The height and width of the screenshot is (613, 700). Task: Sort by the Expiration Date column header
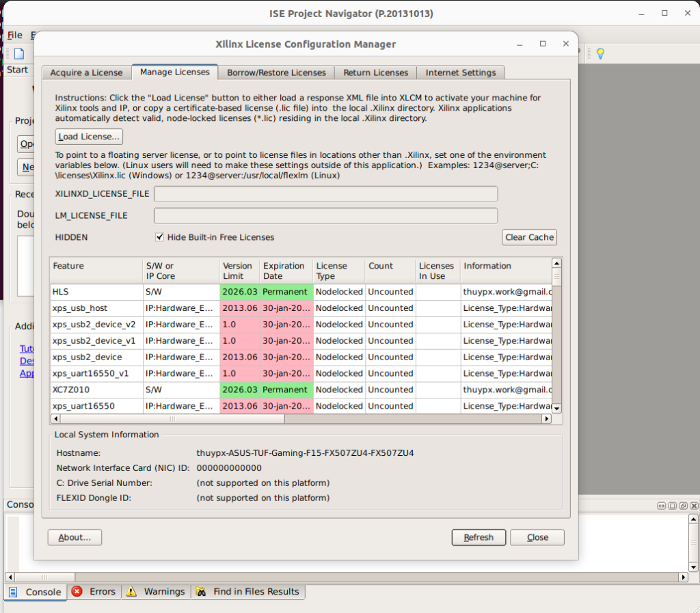[x=287, y=271]
